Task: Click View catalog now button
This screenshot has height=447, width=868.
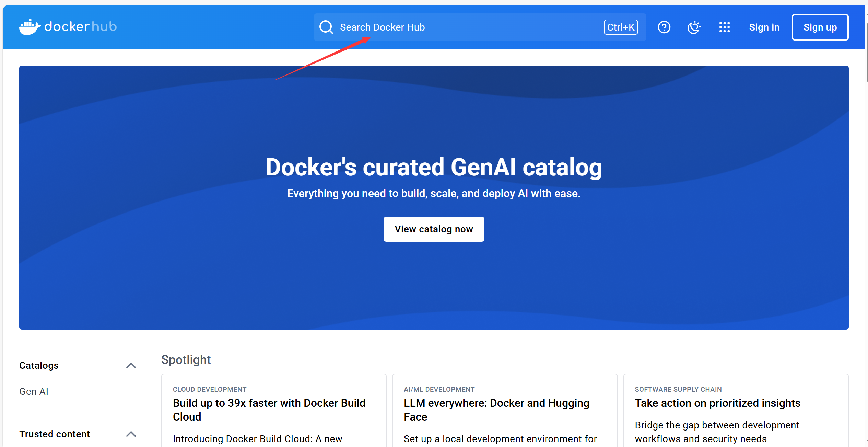Action: point(434,229)
